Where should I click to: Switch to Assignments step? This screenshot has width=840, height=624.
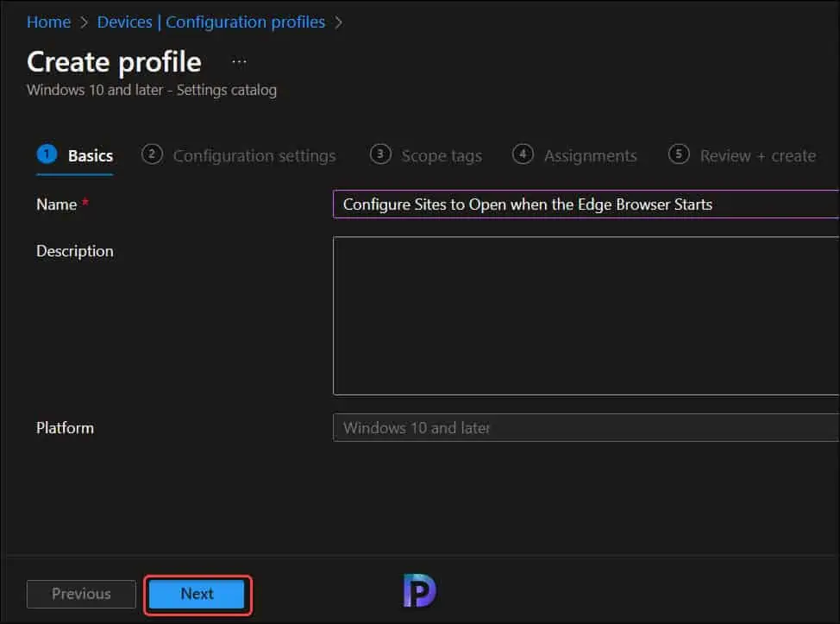tap(574, 155)
